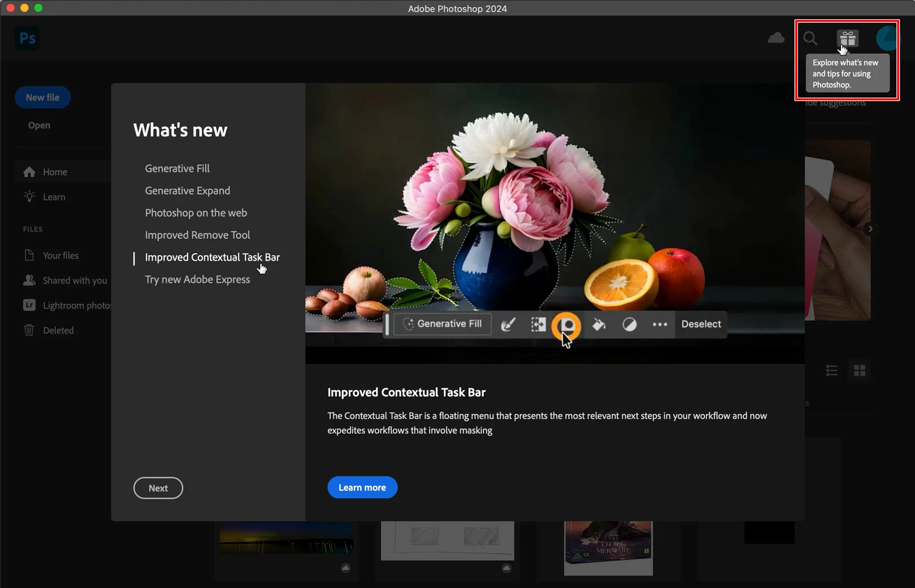Image resolution: width=915 pixels, height=588 pixels.
Task: Click the Deleted trash can icon
Action: [29, 330]
